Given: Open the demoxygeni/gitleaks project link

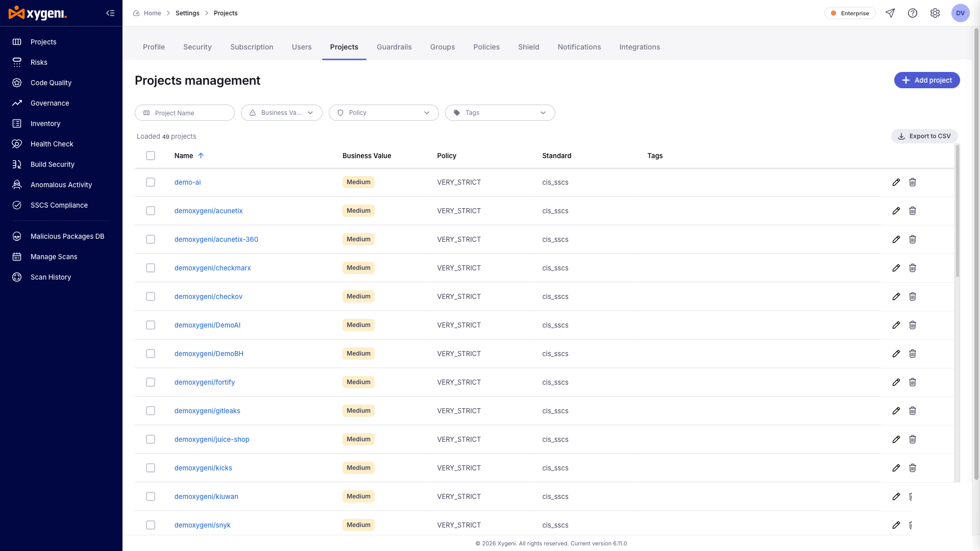Looking at the screenshot, I should pyautogui.click(x=207, y=411).
